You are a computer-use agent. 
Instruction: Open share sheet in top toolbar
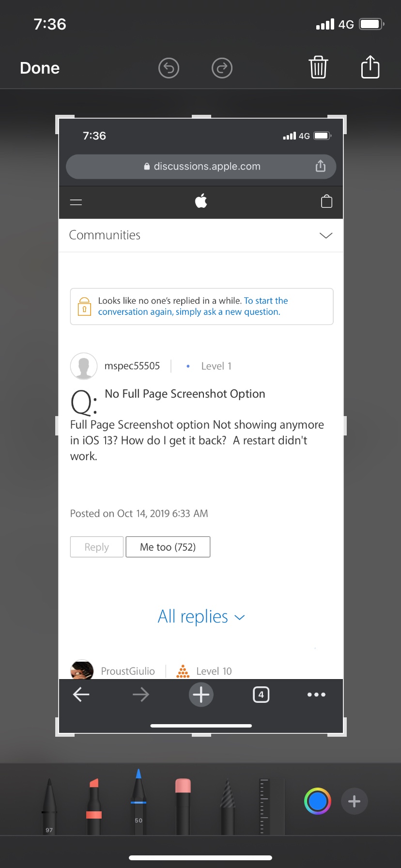click(370, 66)
